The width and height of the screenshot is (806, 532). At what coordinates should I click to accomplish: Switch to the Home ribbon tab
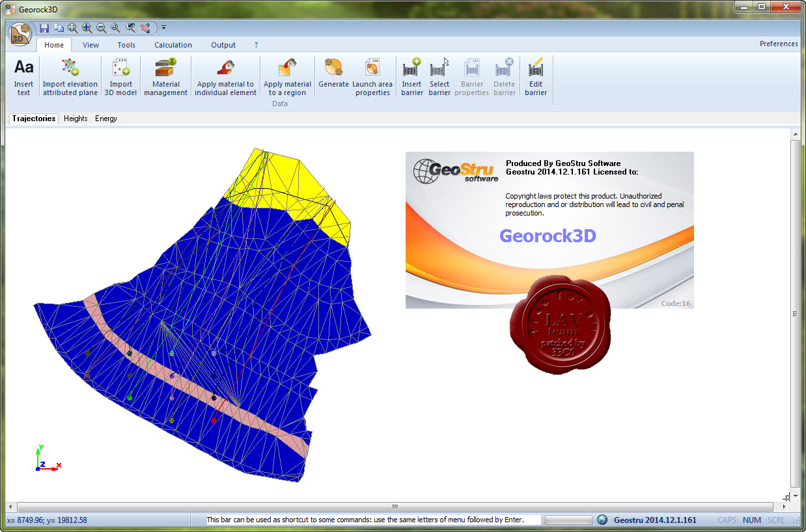[54, 45]
